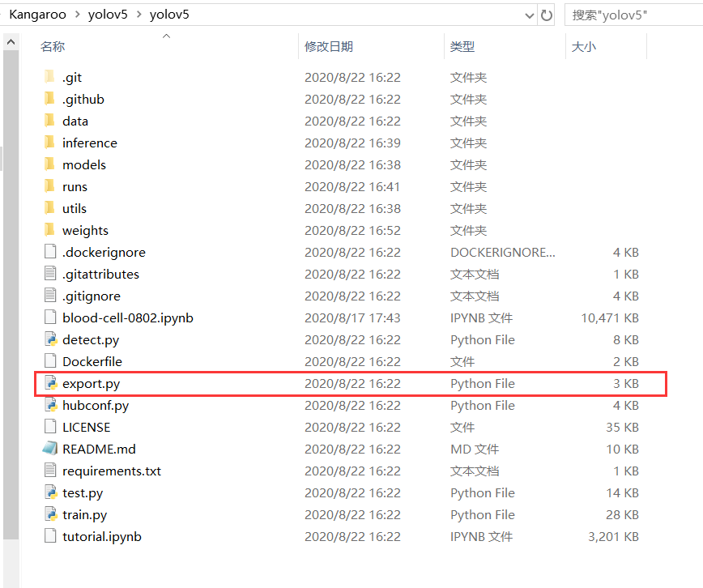This screenshot has width=703, height=588.
Task: Select the requirements.txt file name
Action: (112, 471)
